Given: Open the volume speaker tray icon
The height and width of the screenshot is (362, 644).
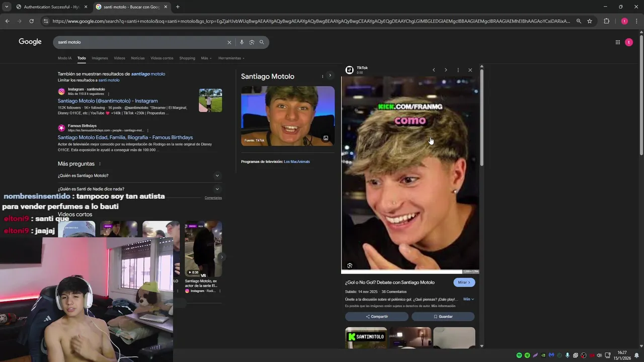Looking at the screenshot, I should coord(599,355).
